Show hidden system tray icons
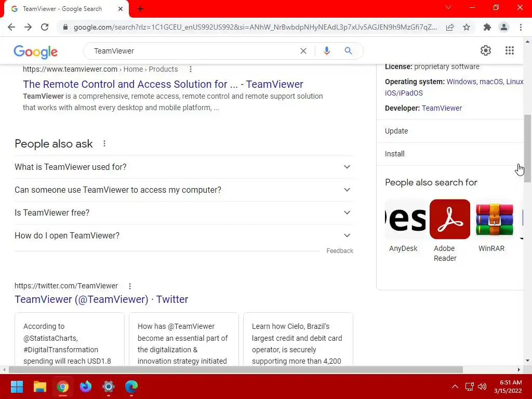The width and height of the screenshot is (532, 399). point(455,387)
